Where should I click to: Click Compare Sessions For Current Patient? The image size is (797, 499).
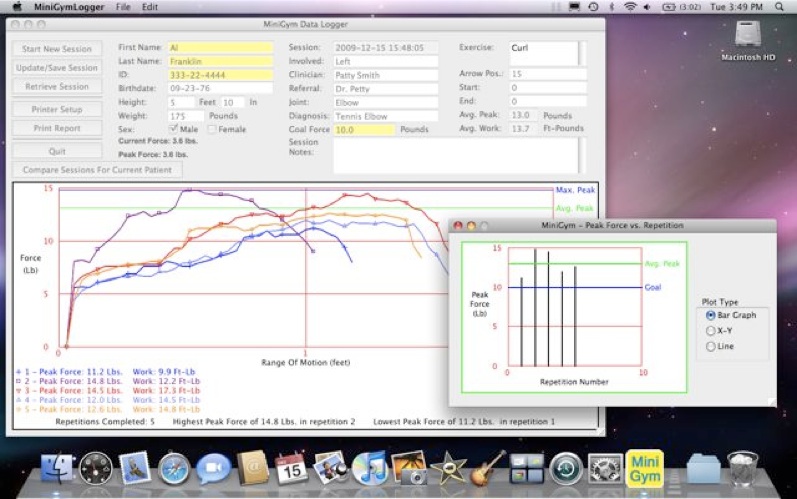coord(97,170)
